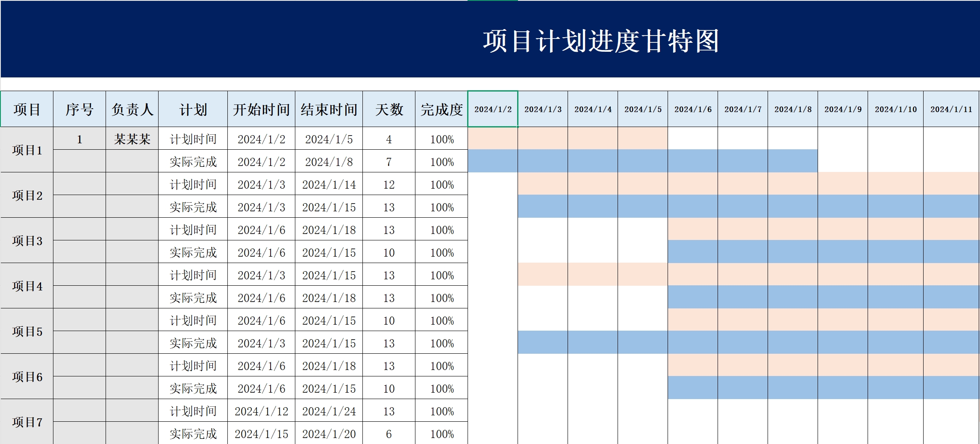This screenshot has width=980, height=444.
Task: Select 项目7 计划时间 start date 2024/1/12
Action: pyautogui.click(x=261, y=411)
